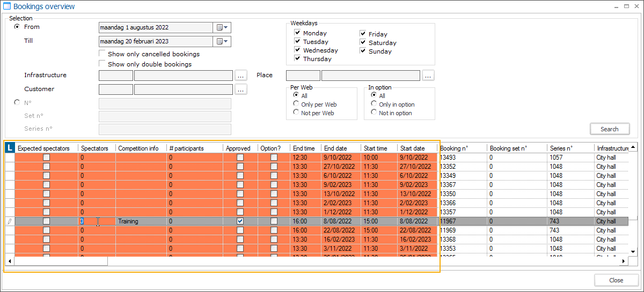644x292 pixels.
Task: Uncheck the Wednesday weekday checkbox
Action: click(x=297, y=50)
